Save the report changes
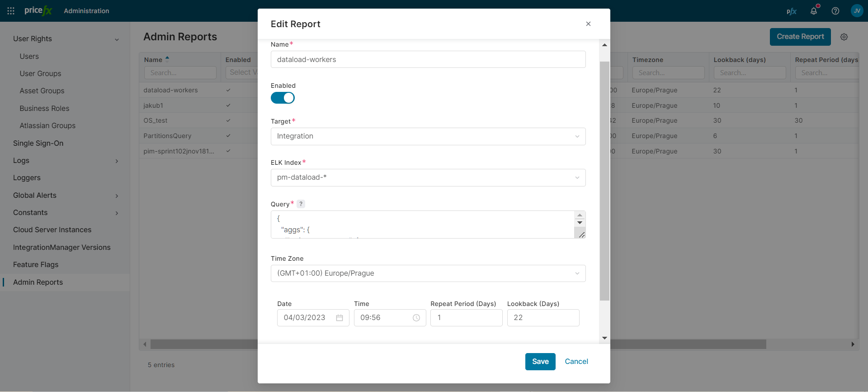Viewport: 868px width, 392px height. click(540, 362)
